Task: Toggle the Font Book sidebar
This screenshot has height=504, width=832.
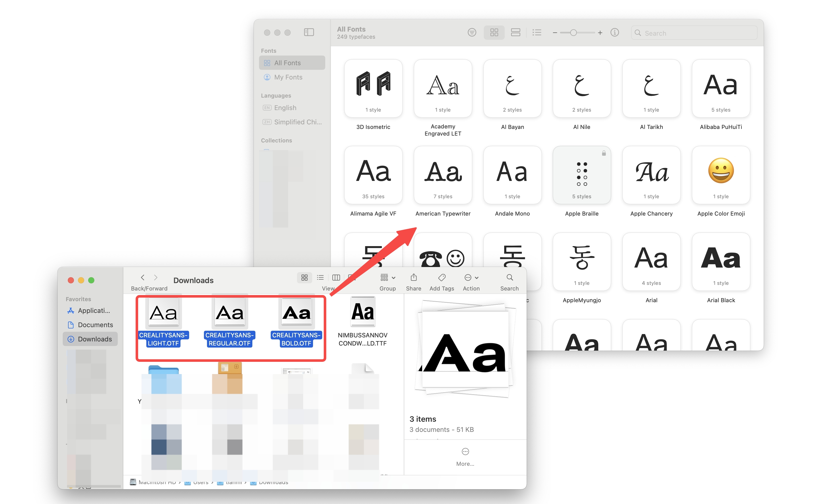Action: pos(309,32)
